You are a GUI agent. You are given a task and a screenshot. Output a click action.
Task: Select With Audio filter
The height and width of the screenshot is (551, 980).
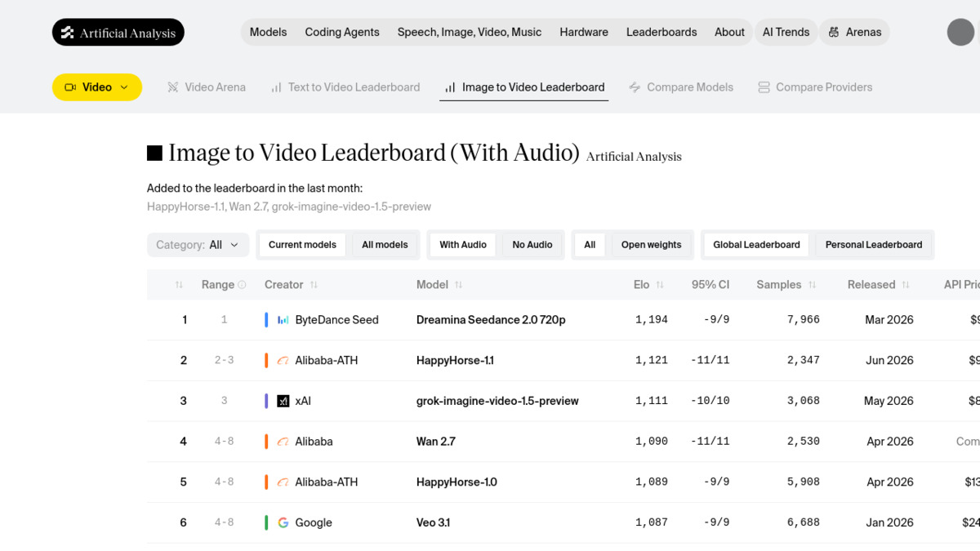pyautogui.click(x=463, y=245)
